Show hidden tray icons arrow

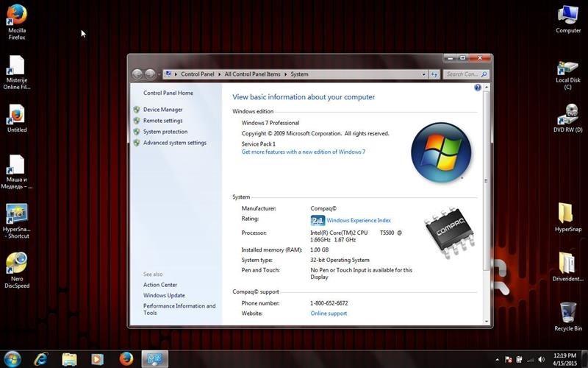coord(498,360)
